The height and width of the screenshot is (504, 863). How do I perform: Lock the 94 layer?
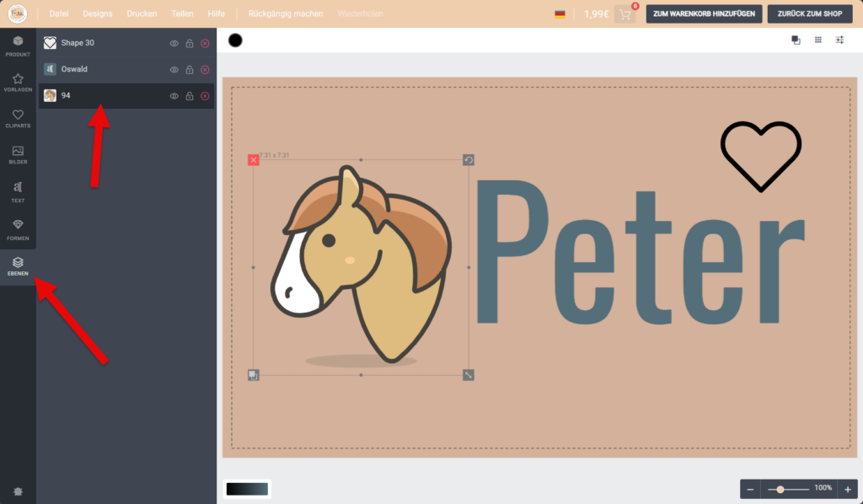(x=190, y=96)
